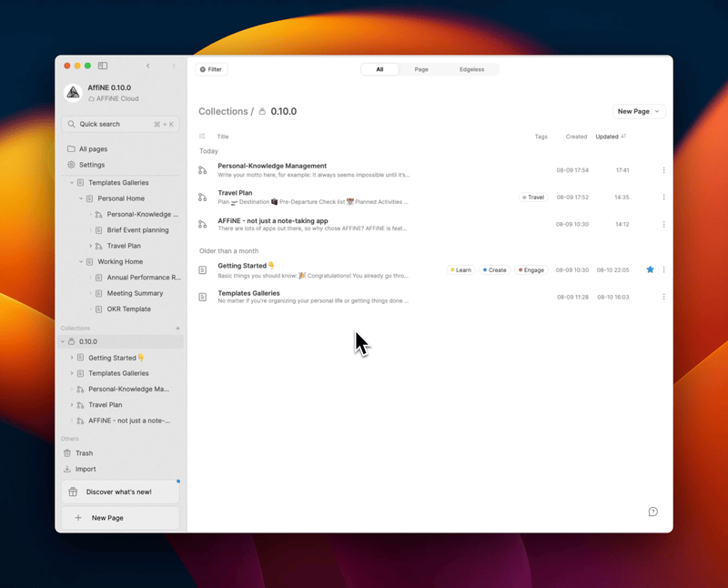Click edgeless icon of Personal-Knowledge Management row

202,170
